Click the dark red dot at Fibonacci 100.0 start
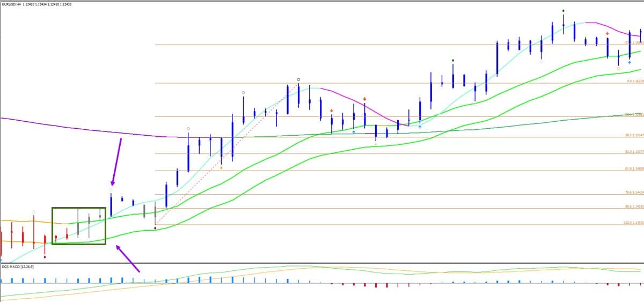 155,229
